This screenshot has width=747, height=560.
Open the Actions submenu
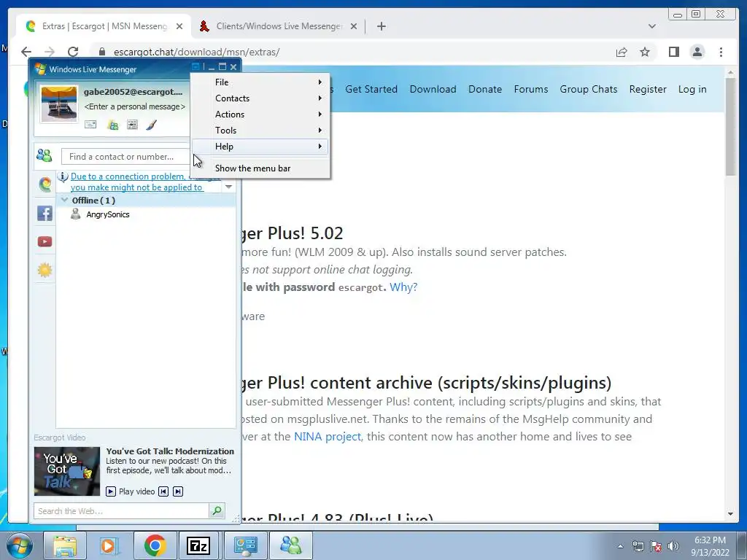[x=260, y=114]
